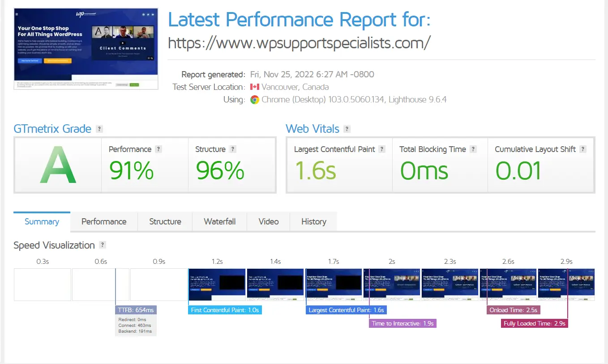This screenshot has width=608, height=364.
Task: Select the 0.9s filmstrip frame
Action: click(x=159, y=284)
